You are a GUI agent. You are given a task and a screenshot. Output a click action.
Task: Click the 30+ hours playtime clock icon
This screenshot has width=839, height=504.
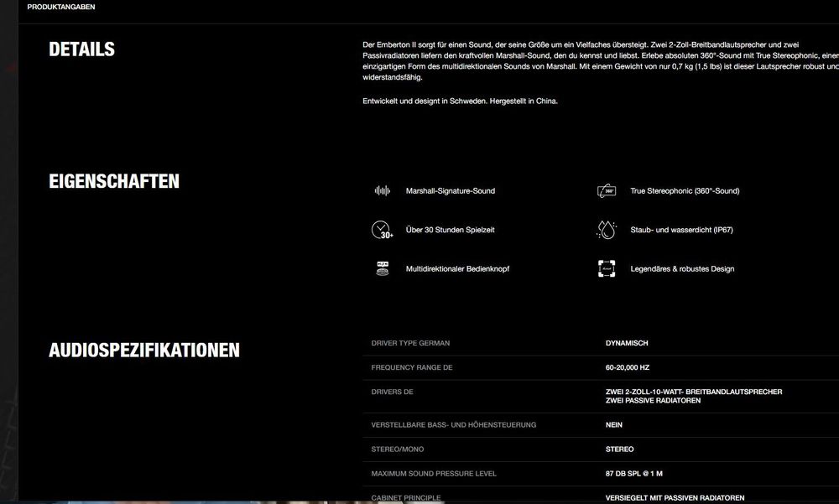pos(382,230)
